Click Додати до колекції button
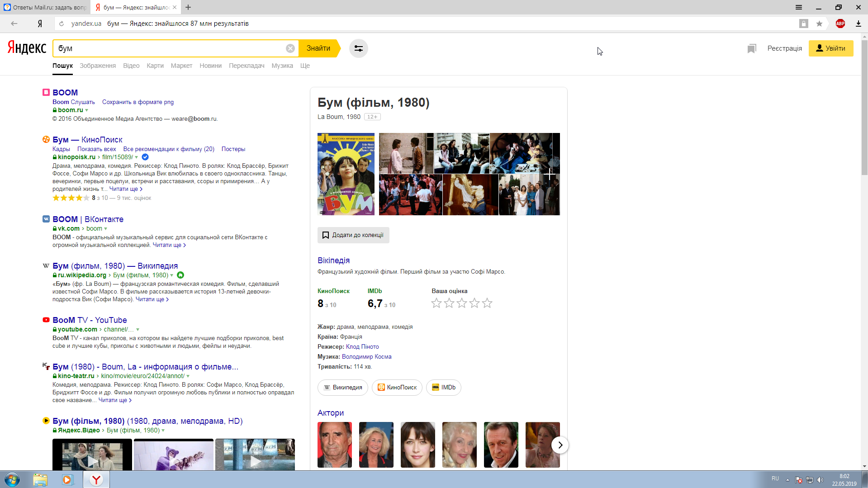This screenshot has height=488, width=868. click(x=353, y=235)
